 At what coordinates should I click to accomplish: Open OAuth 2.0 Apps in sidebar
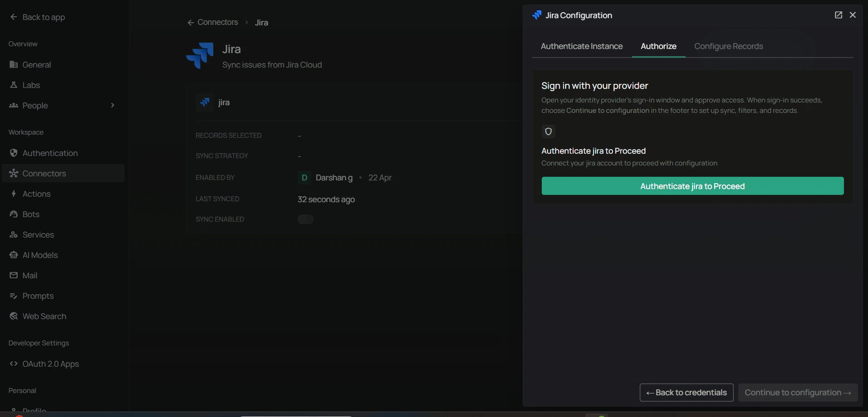coord(63,364)
